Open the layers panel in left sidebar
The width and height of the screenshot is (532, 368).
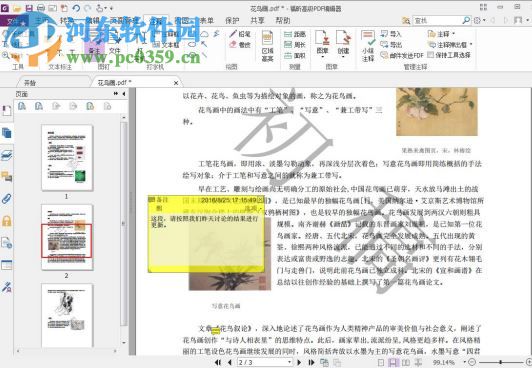tap(6, 155)
